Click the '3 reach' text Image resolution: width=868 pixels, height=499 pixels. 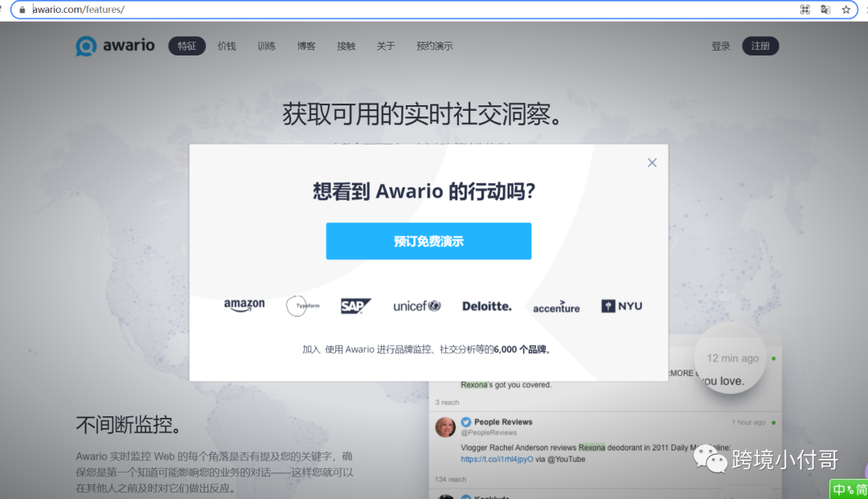[447, 403]
